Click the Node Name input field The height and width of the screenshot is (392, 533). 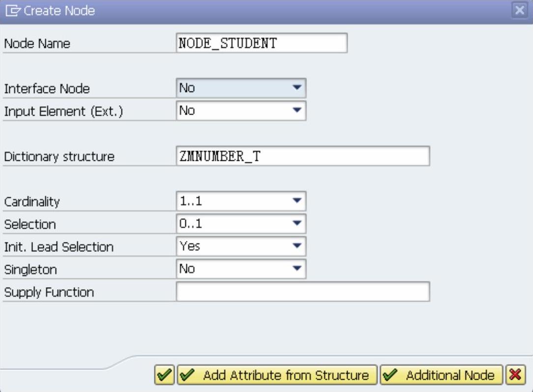262,43
